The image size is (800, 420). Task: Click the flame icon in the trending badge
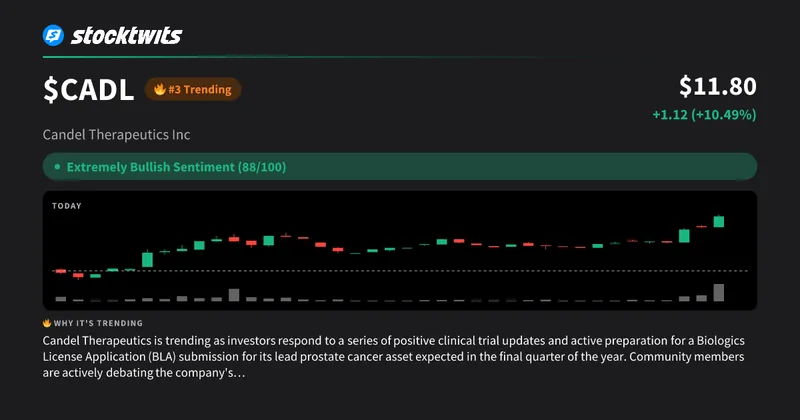tap(160, 89)
